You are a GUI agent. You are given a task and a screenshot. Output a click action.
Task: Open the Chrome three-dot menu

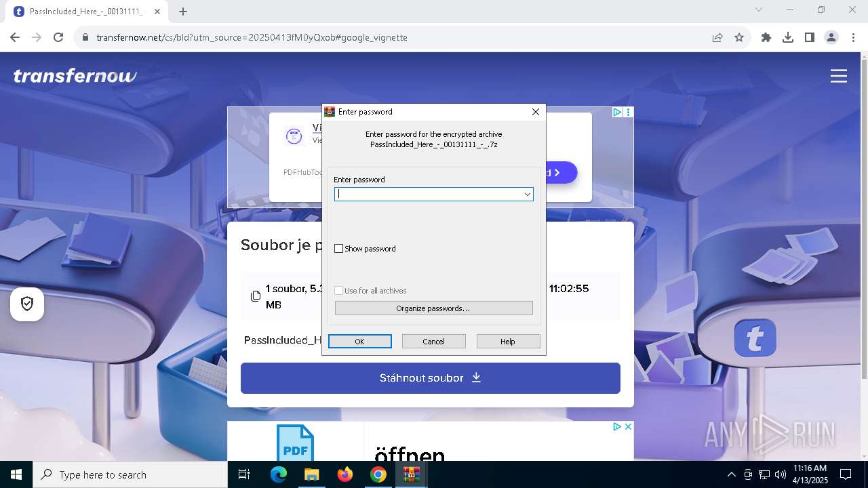(852, 38)
